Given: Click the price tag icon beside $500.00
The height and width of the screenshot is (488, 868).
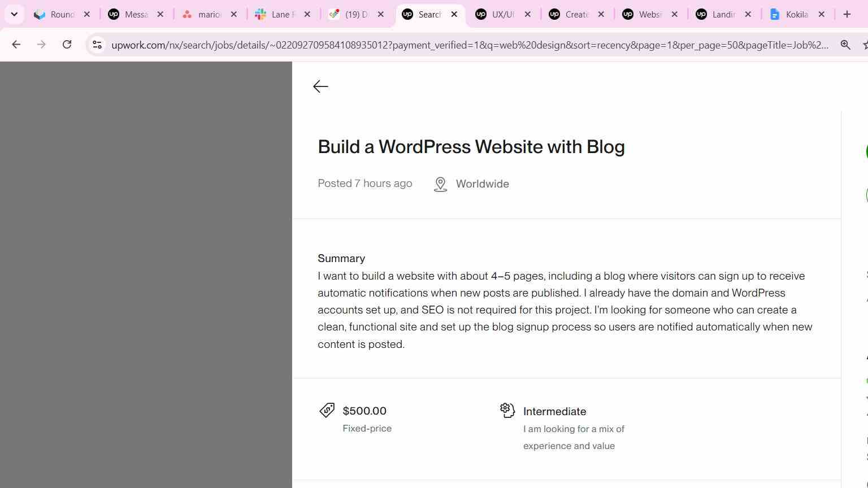Looking at the screenshot, I should click(x=327, y=410).
